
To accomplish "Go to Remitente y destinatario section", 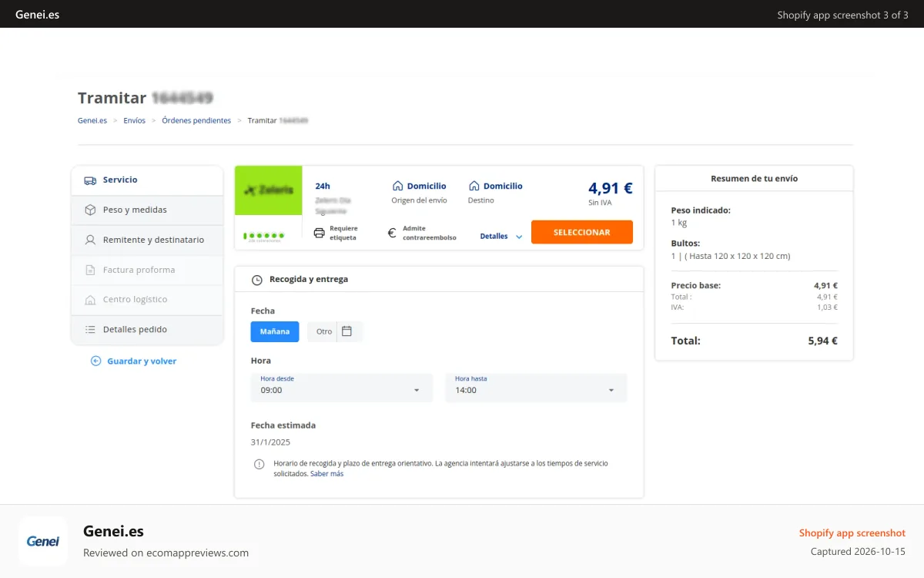I will point(147,240).
